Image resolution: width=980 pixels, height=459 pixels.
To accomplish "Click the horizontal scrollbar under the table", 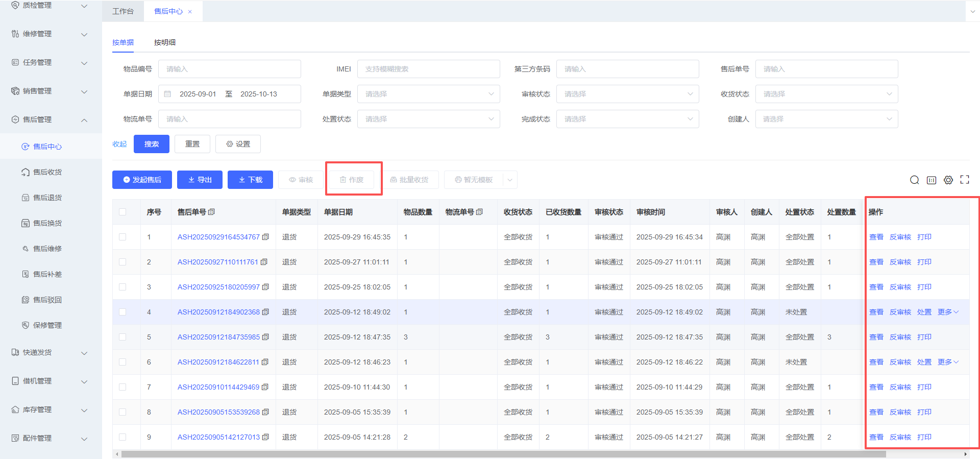I will click(x=503, y=454).
